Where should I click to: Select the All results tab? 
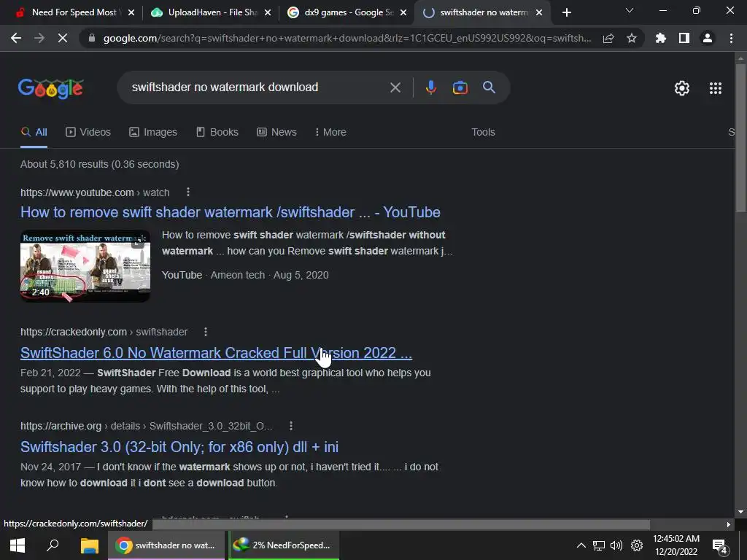(x=34, y=133)
